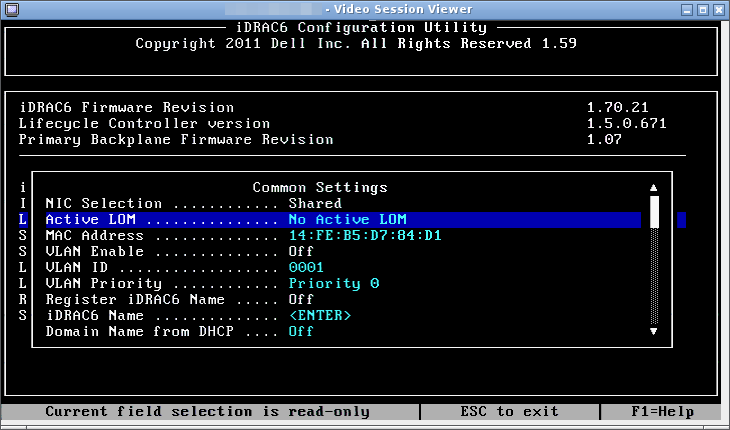Screen dimensions: 730x430
Task: Click the Common Settings scrollbar thumb
Action: point(654,212)
